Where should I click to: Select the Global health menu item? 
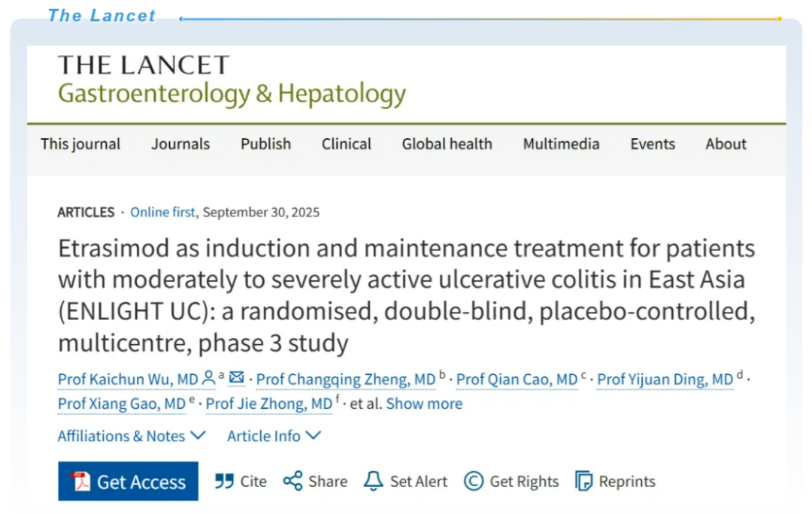click(447, 144)
